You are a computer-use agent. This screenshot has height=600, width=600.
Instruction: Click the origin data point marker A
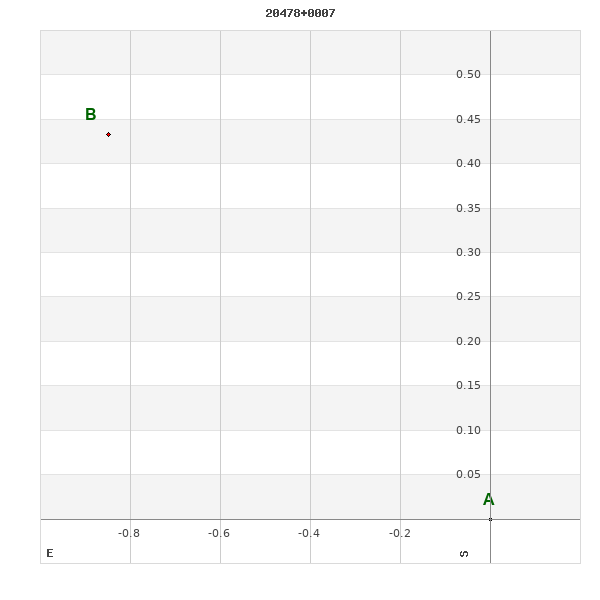click(x=490, y=519)
